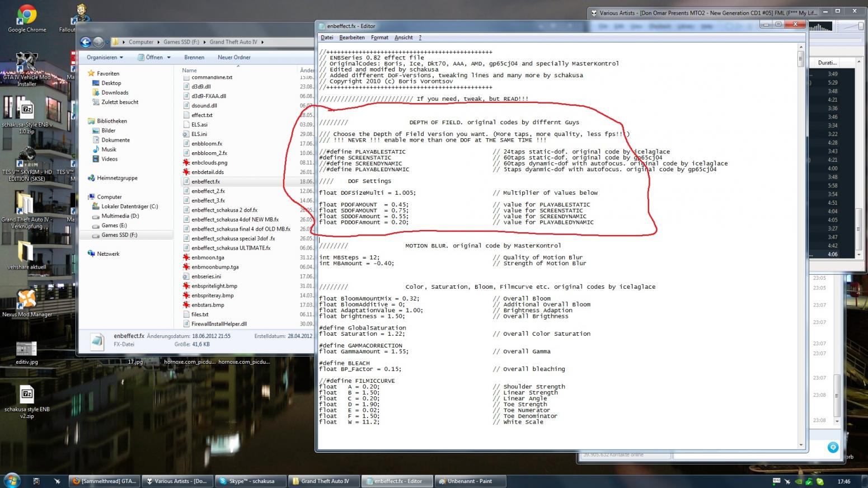This screenshot has height=488, width=868.
Task: Switch to Unbenannt - Paint taskbar button
Action: [470, 481]
